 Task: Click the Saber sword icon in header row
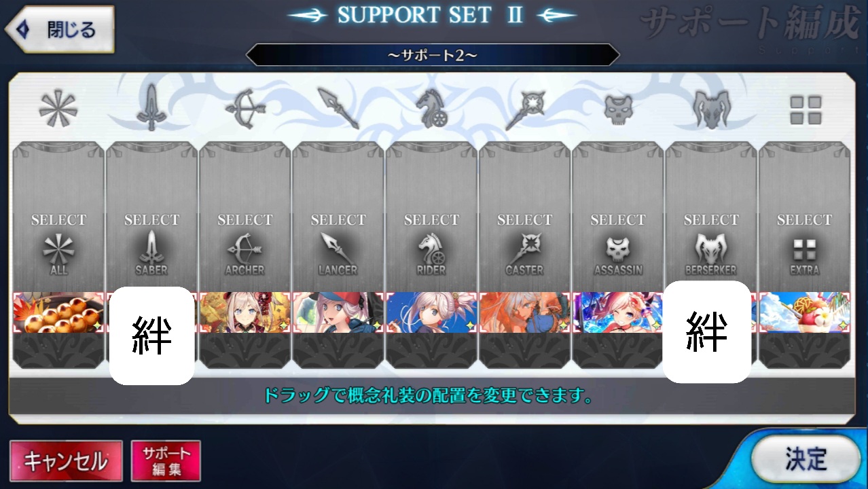coord(151,110)
